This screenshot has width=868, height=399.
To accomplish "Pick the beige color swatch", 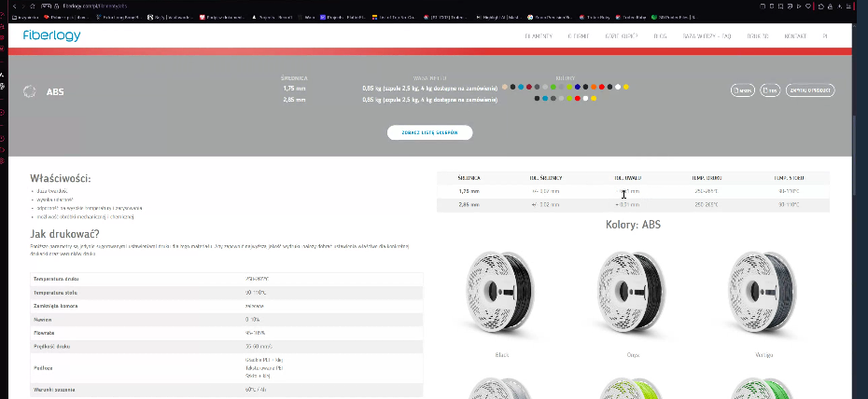I will 505,87.
